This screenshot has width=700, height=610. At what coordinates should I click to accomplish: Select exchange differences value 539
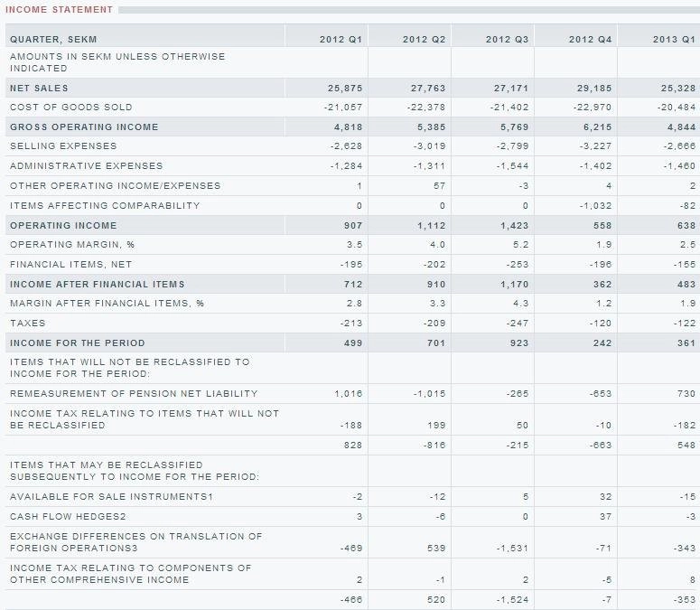click(436, 548)
